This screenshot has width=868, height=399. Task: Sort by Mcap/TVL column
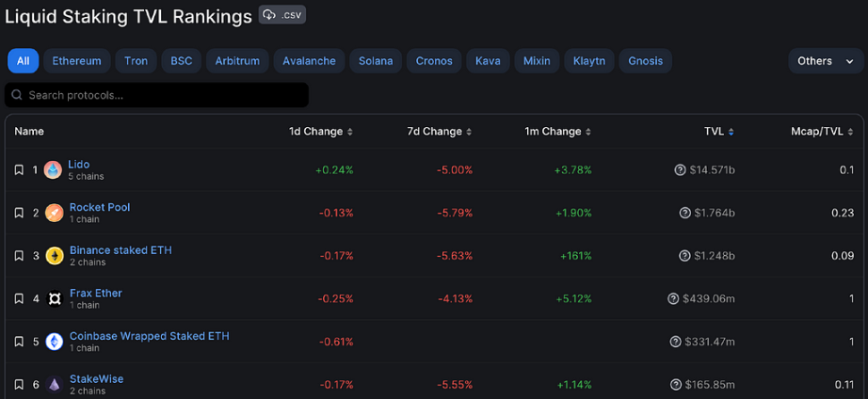(x=822, y=132)
